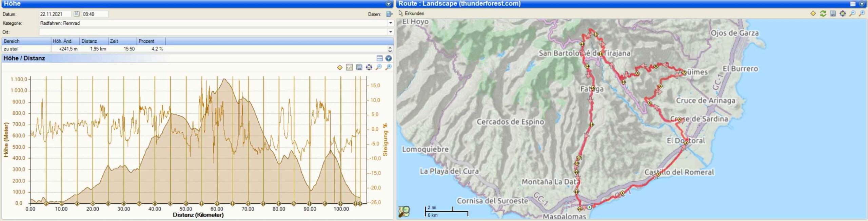Save the elevation chart image

point(359,67)
